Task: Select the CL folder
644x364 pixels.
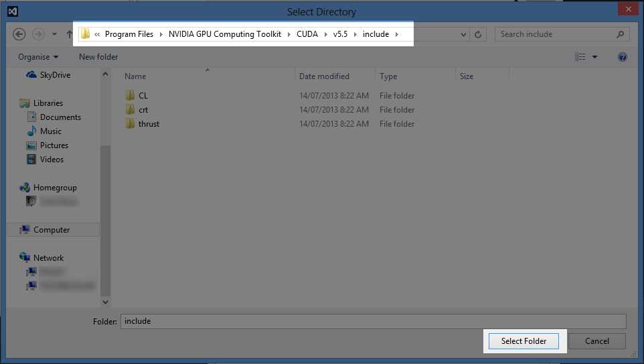Action: pos(143,95)
